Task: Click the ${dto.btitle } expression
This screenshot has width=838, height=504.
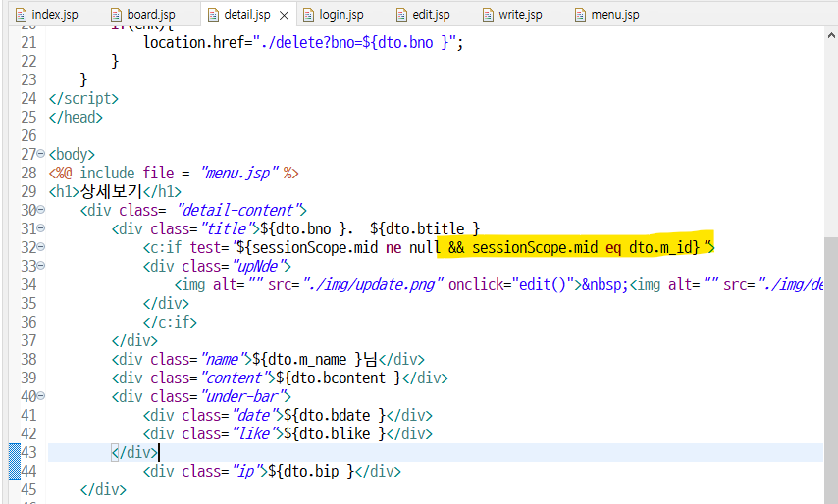Action: coord(425,229)
